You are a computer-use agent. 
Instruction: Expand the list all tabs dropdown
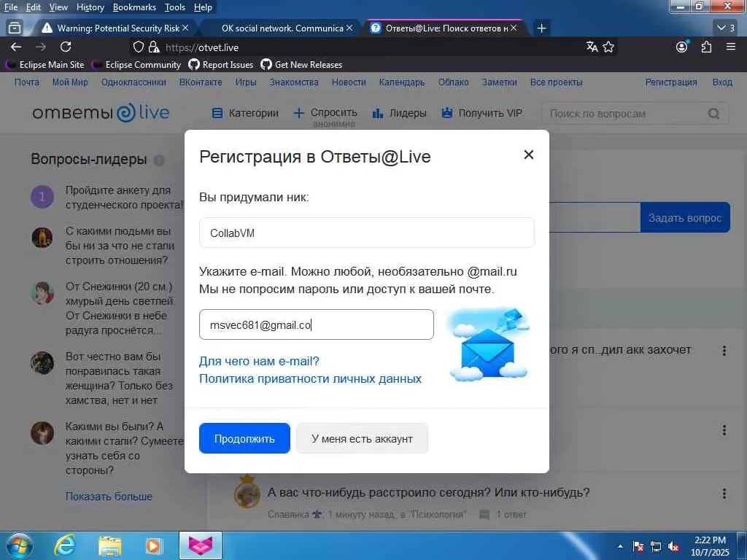[x=726, y=28]
